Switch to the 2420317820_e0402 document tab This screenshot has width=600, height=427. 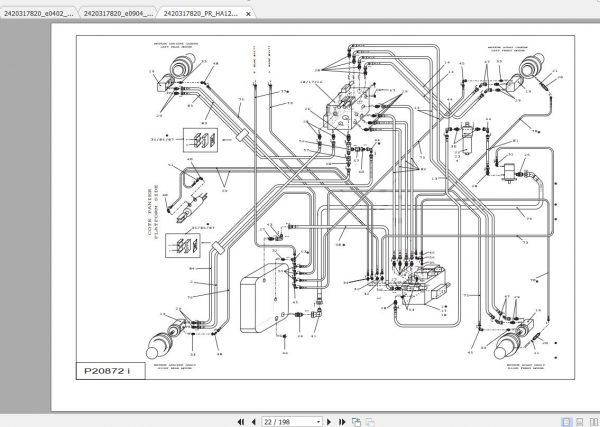click(x=38, y=13)
